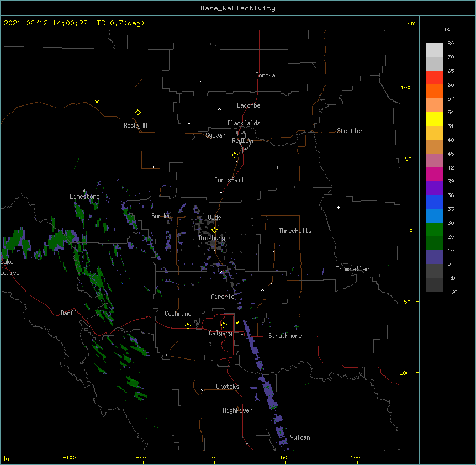Click the Cochrane town label

point(178,314)
